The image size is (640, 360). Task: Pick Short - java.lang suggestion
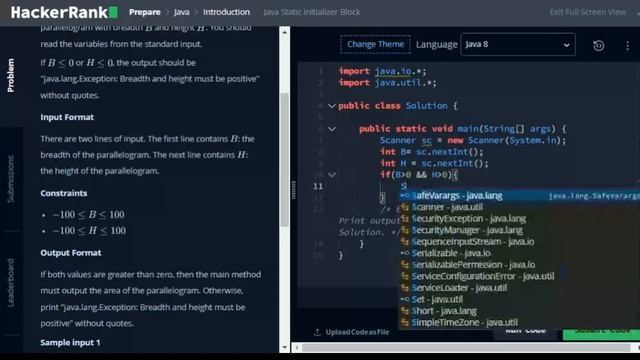(x=519, y=311)
